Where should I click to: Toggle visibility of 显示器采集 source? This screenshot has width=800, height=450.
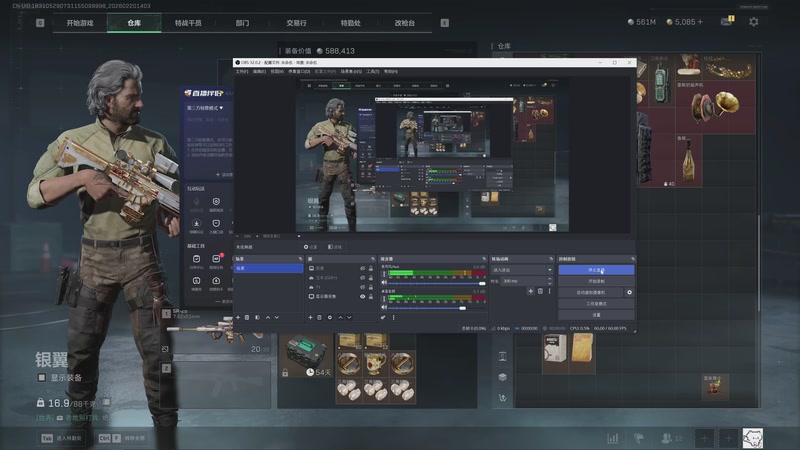362,296
